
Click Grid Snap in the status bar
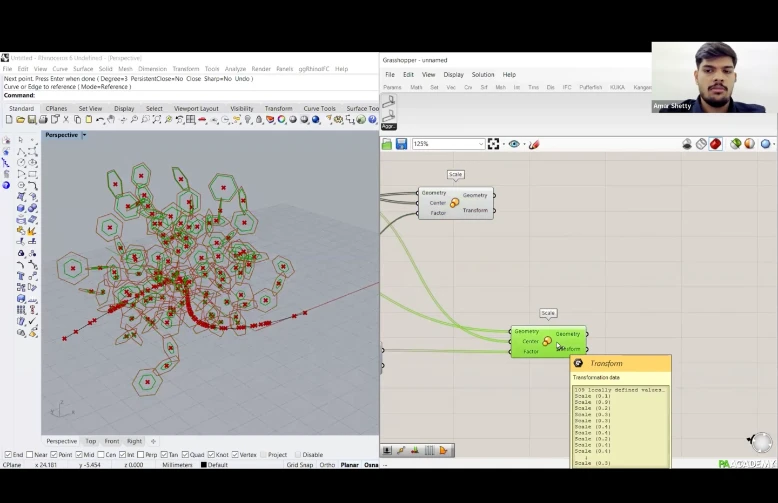(300, 465)
